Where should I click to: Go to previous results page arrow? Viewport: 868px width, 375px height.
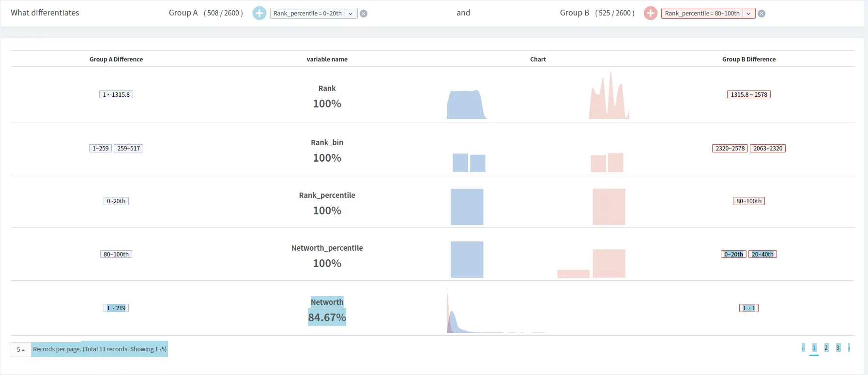point(803,348)
